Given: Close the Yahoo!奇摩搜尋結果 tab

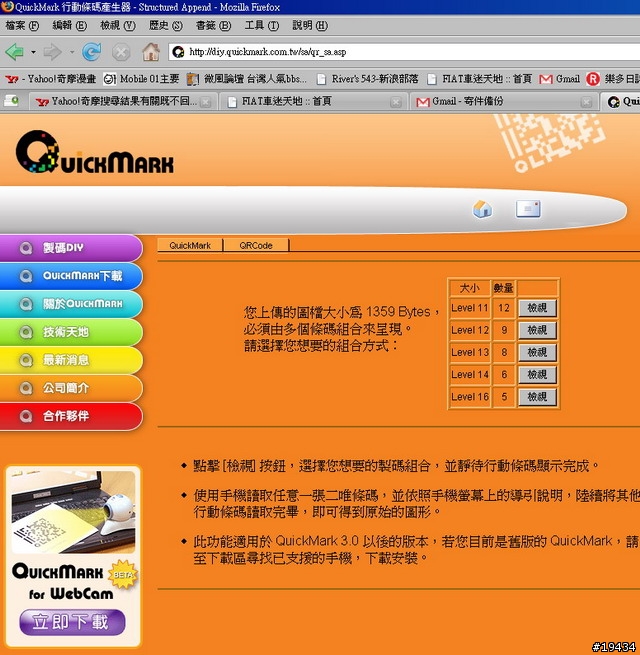Looking at the screenshot, I should 205,102.
